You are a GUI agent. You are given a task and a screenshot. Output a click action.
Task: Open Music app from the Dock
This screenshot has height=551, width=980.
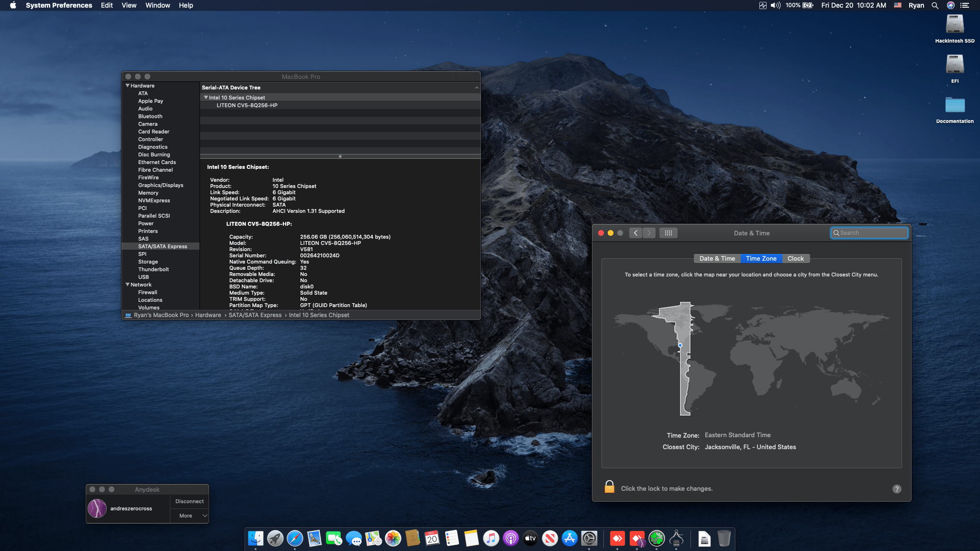coord(491,539)
